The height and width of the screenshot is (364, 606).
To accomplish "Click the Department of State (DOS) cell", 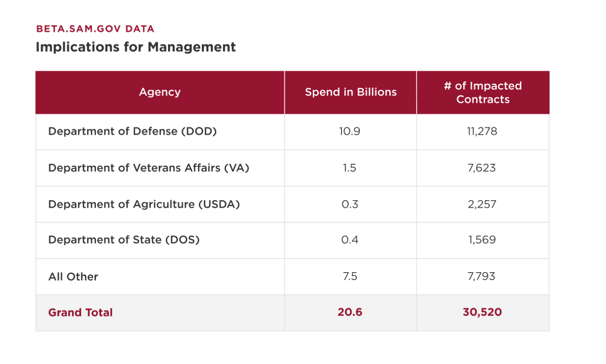I will pos(124,240).
